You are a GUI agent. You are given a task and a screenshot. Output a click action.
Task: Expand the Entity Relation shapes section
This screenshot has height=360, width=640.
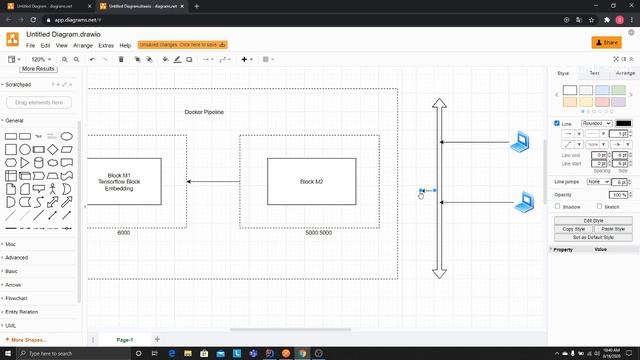[20, 312]
